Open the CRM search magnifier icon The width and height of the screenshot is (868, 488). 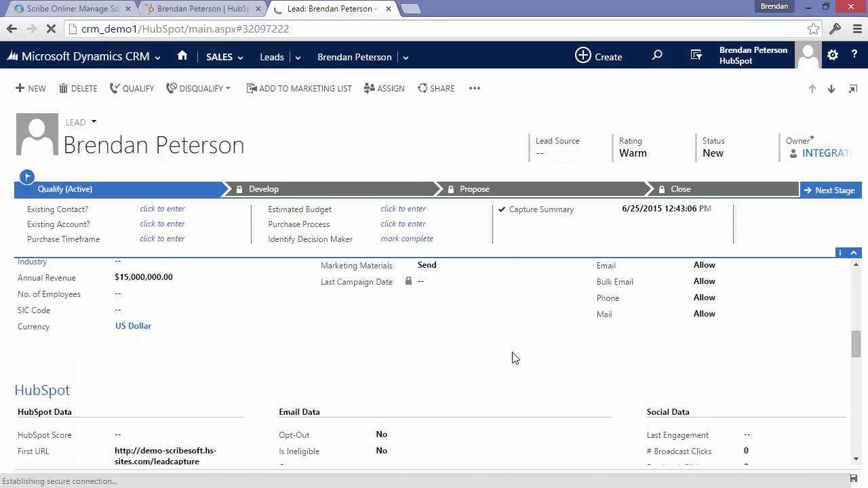point(657,56)
